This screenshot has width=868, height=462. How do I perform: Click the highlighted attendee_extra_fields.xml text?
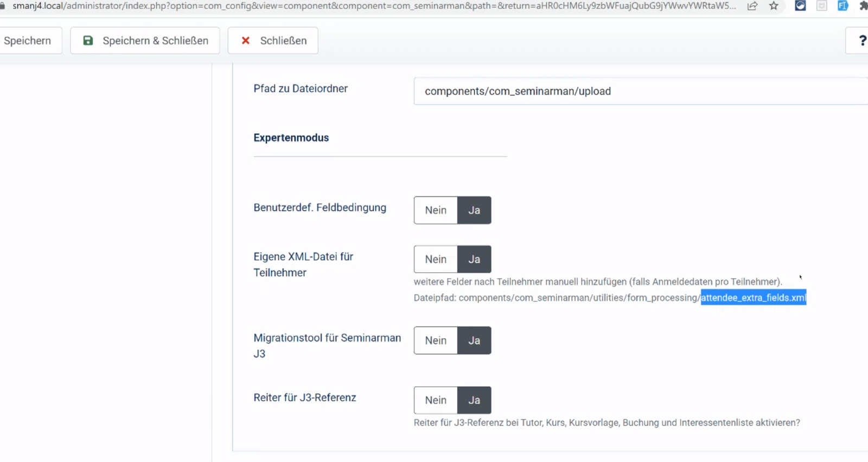click(754, 298)
